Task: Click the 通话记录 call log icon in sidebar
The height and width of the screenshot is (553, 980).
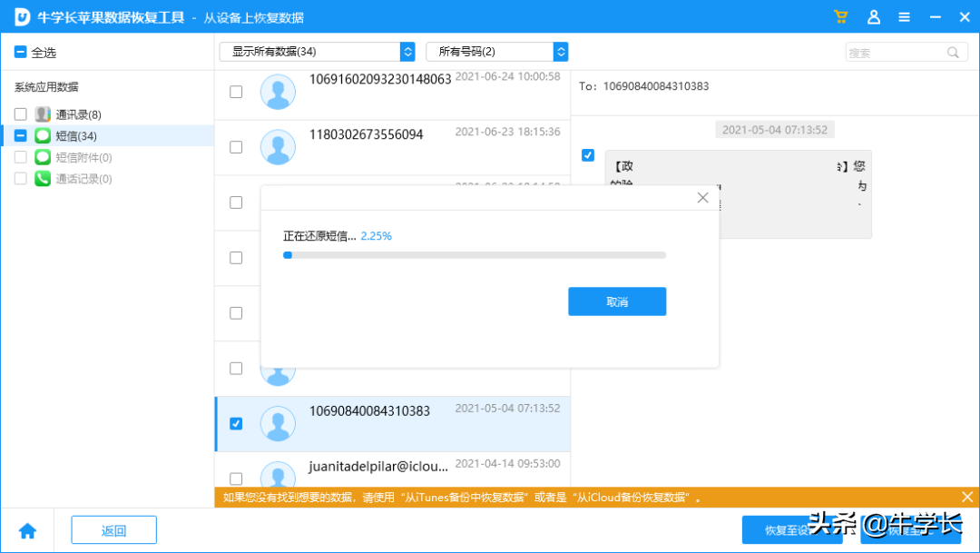Action: (42, 178)
